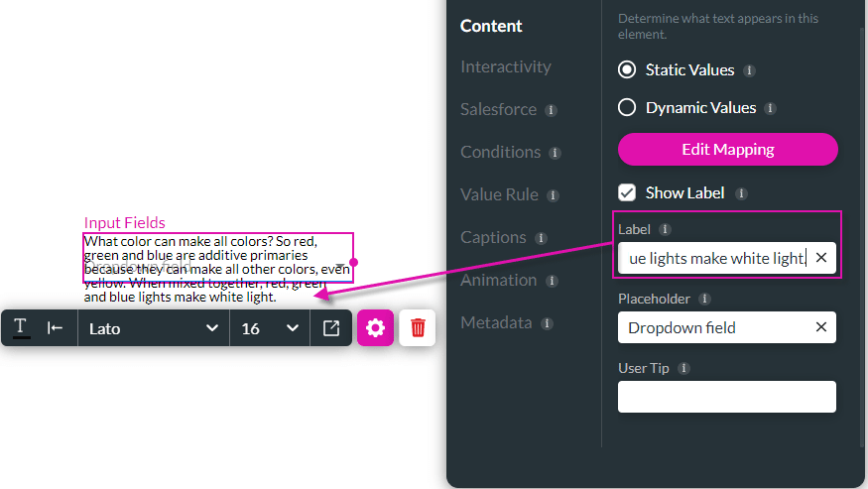Screen dimensions: 868x489
Task: Open the Interactivity tab
Action: pyautogui.click(x=505, y=66)
